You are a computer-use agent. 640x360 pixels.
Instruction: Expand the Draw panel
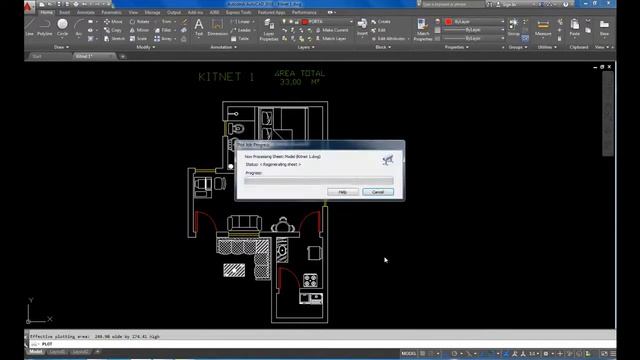click(62, 47)
